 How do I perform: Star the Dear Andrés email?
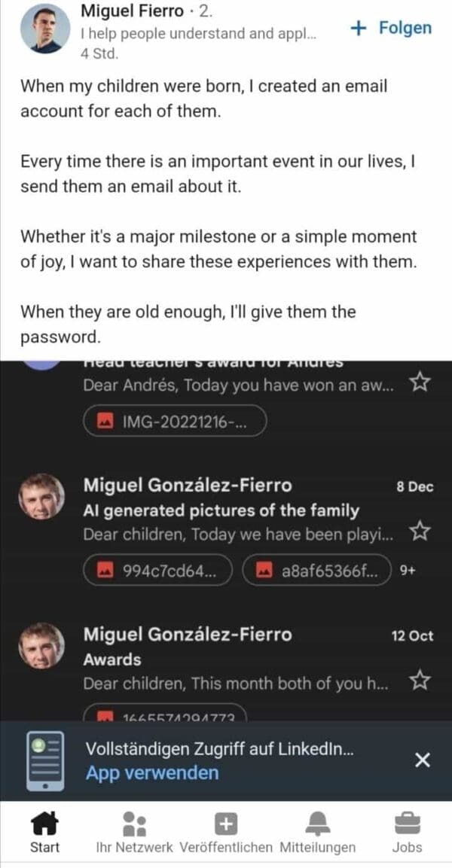point(420,383)
